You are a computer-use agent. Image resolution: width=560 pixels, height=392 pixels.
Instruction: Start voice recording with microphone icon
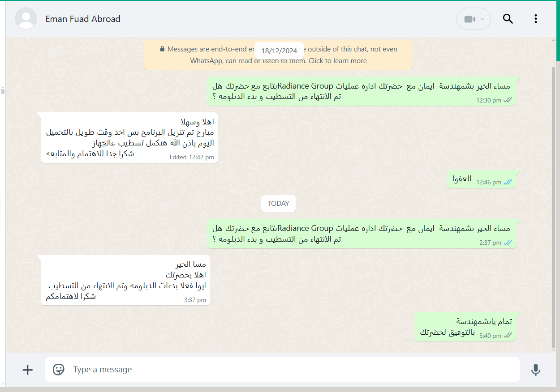[x=535, y=370]
